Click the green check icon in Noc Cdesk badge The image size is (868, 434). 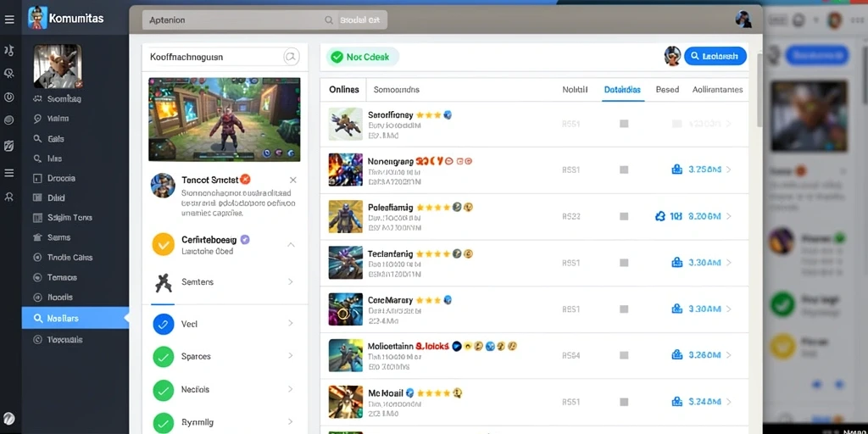pos(336,57)
